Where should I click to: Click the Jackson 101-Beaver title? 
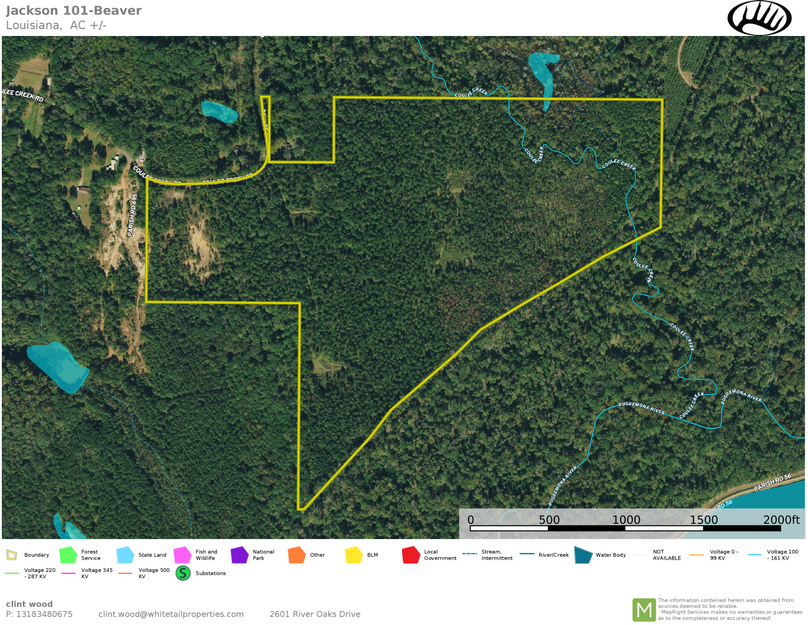tap(74, 11)
